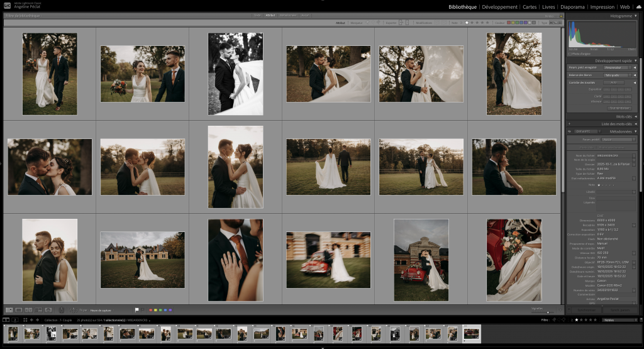The height and width of the screenshot is (349, 644).
Task: Open the 'Heure de capture' sort dropdown
Action: 102,310
